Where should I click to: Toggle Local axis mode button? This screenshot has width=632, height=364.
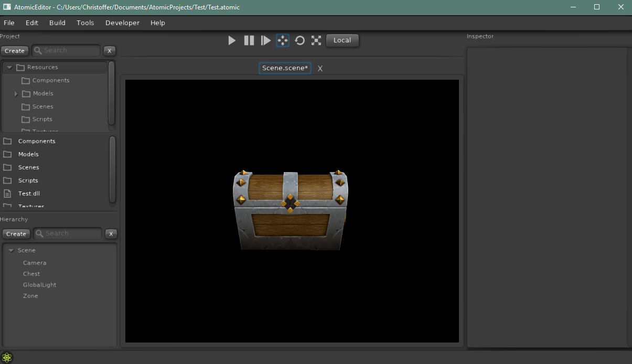[342, 40]
